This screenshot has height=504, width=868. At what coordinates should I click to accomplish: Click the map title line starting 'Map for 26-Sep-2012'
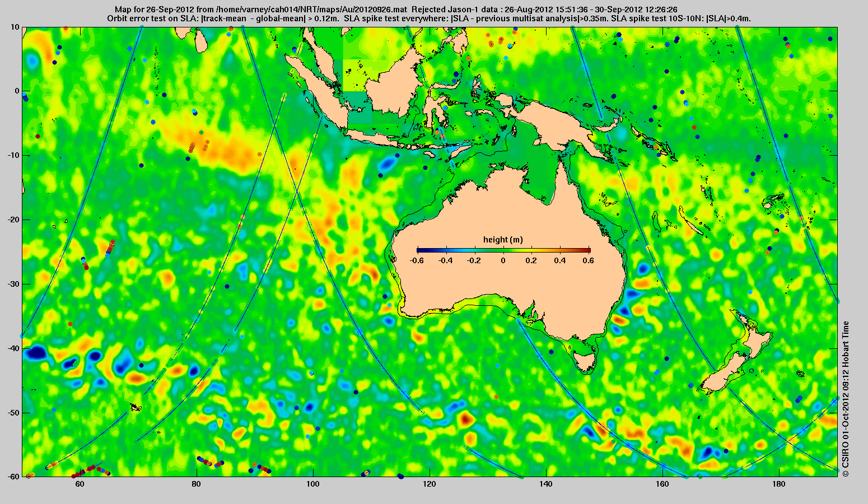click(x=395, y=10)
